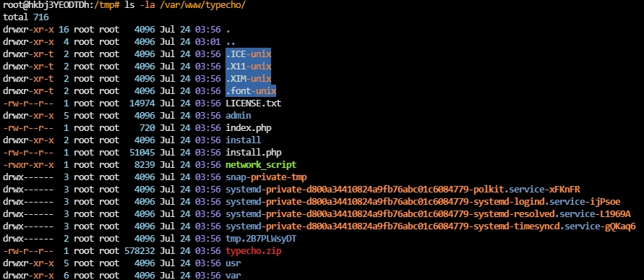Select the .font-unix directory name
The width and height of the screenshot is (644, 280).
pyautogui.click(x=251, y=91)
